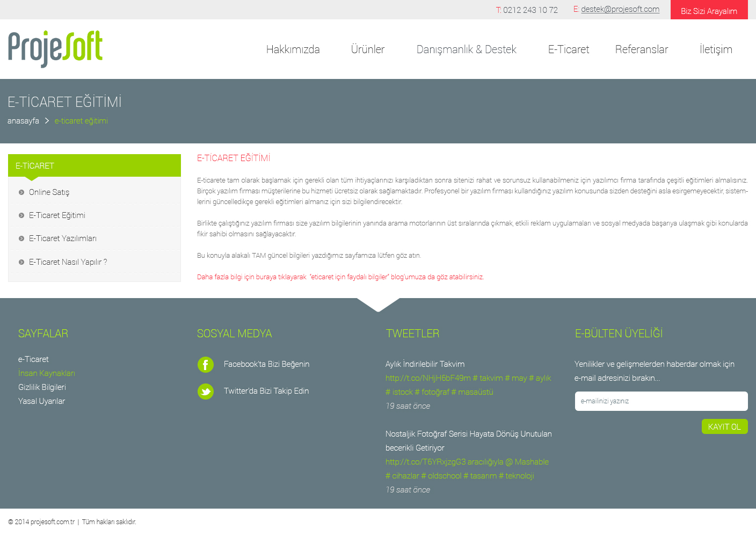Open the İnsan Kaynakları footer link
Viewport: 756px width, 536px height.
(47, 373)
